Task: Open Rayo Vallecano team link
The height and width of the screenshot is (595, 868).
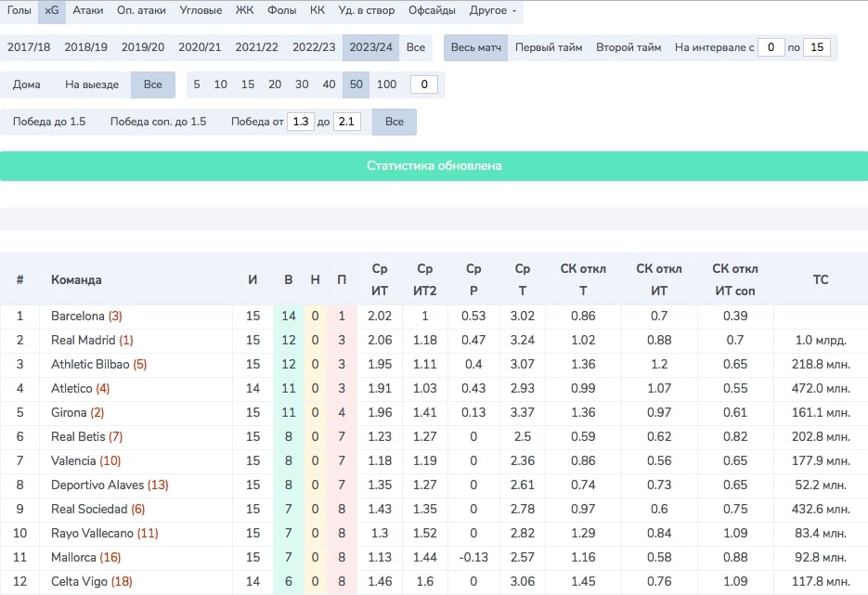Action: pyautogui.click(x=92, y=533)
